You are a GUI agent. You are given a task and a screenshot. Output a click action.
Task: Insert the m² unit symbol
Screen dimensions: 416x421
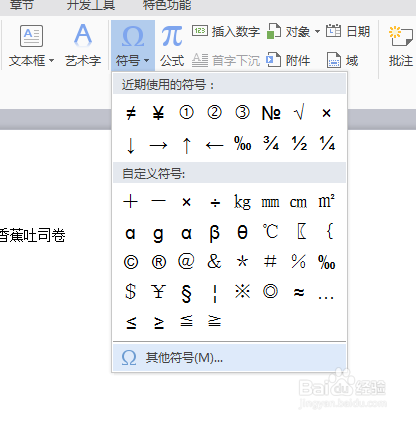point(326,201)
